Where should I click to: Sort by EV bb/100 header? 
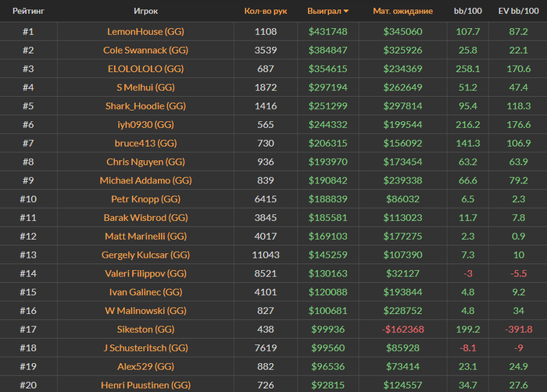click(518, 11)
